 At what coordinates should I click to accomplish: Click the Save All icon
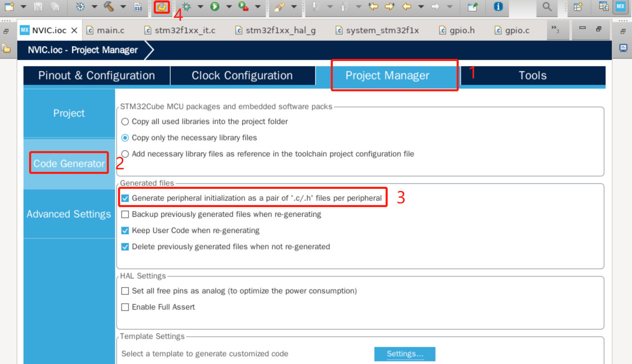click(54, 7)
